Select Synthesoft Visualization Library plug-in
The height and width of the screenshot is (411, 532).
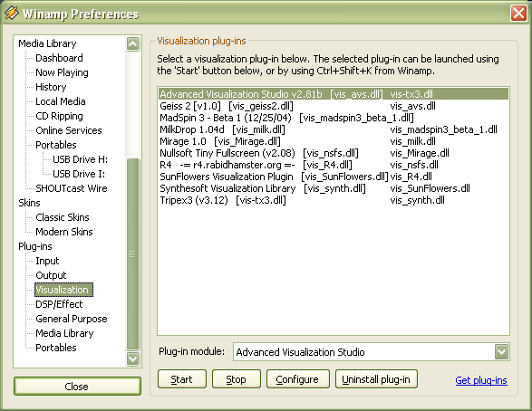pyautogui.click(x=334, y=188)
